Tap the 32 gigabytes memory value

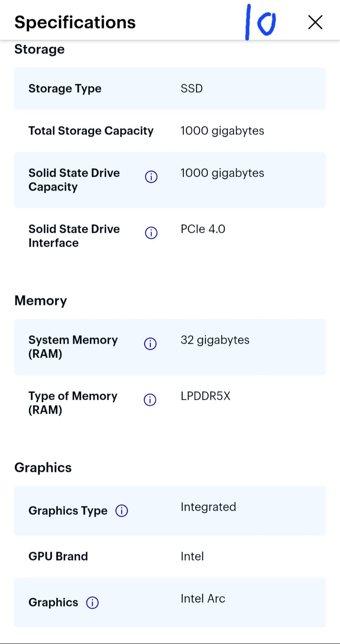coord(215,340)
